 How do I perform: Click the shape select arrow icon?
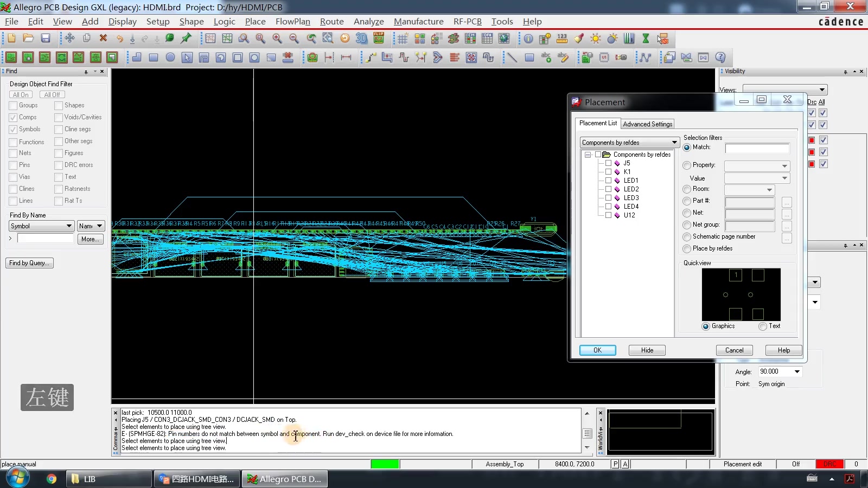tap(187, 57)
